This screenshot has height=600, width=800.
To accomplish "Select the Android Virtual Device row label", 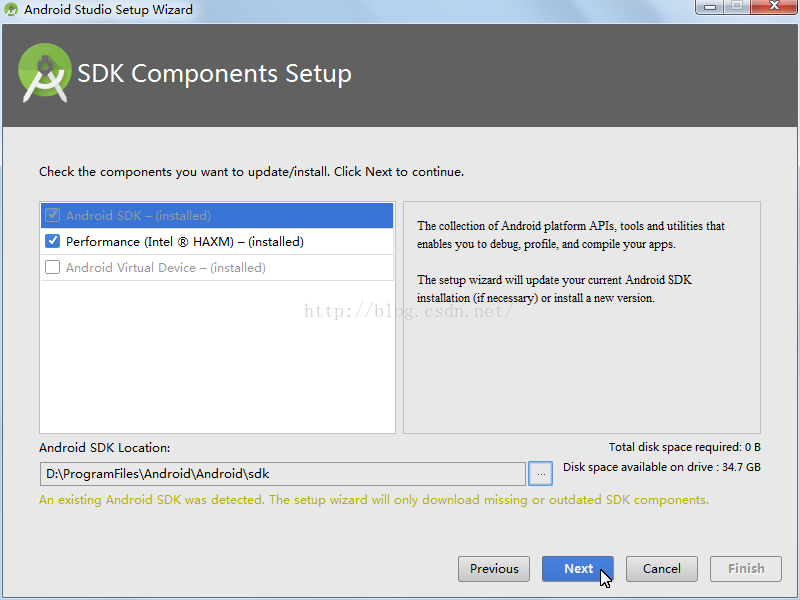I will click(165, 267).
